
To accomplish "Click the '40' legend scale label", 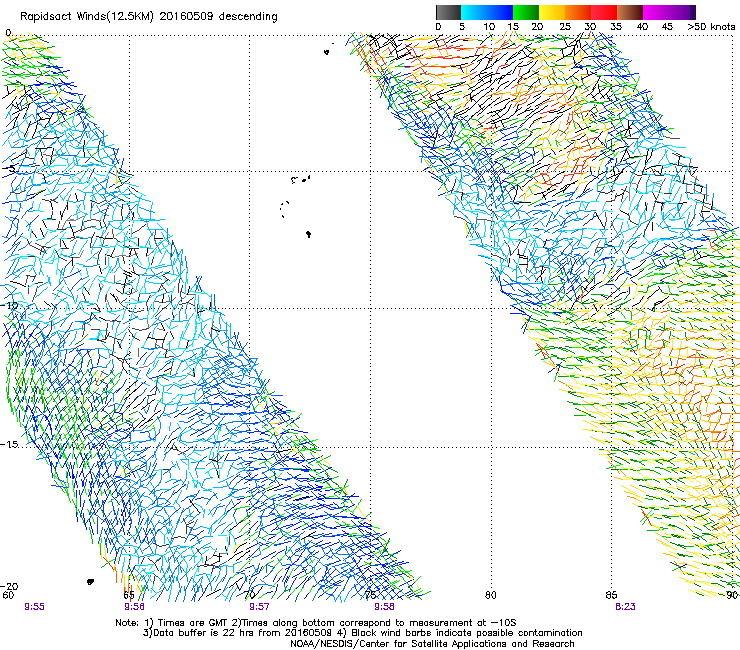I will click(642, 27).
